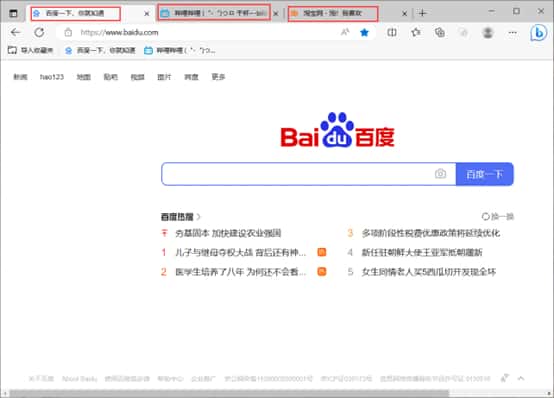Click the 百度一下 search button
The height and width of the screenshot is (398, 554).
click(484, 174)
